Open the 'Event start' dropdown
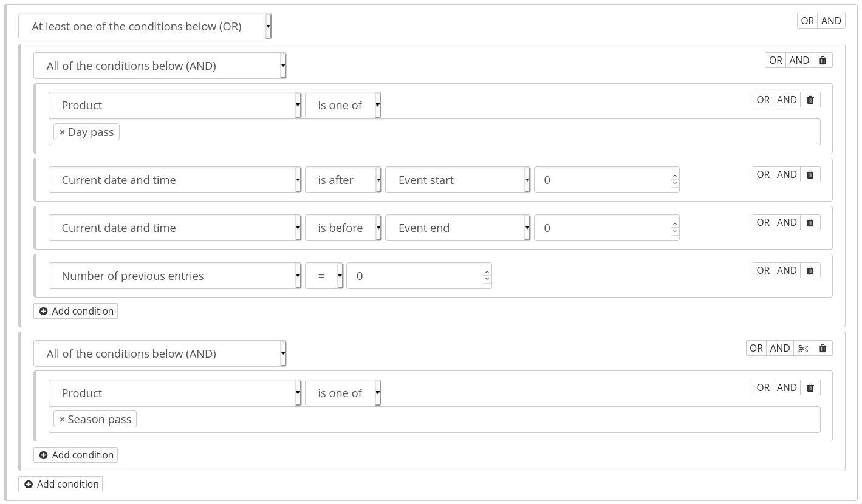862x504 pixels. (457, 180)
